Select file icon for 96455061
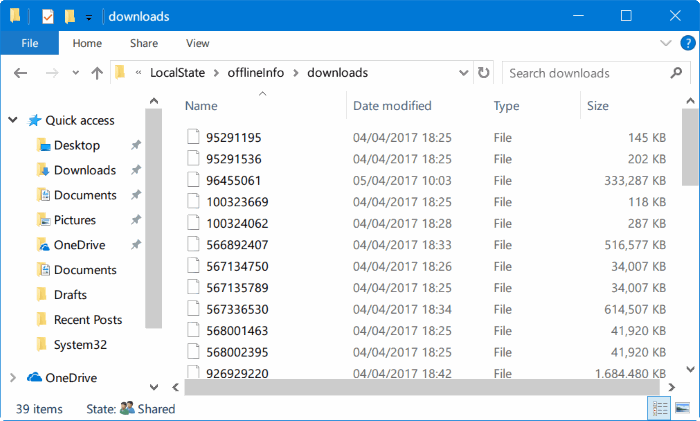The image size is (700, 421). (194, 181)
